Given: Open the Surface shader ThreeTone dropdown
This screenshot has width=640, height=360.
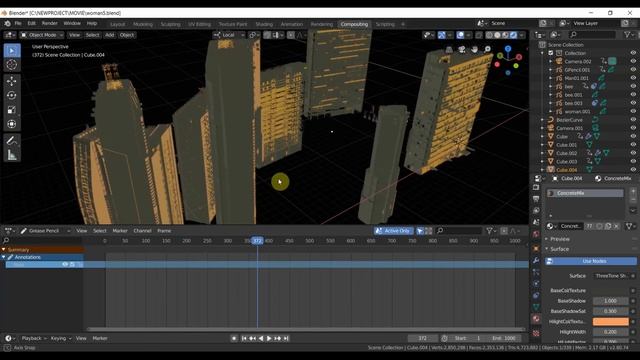Looking at the screenshot, I should click(x=611, y=276).
